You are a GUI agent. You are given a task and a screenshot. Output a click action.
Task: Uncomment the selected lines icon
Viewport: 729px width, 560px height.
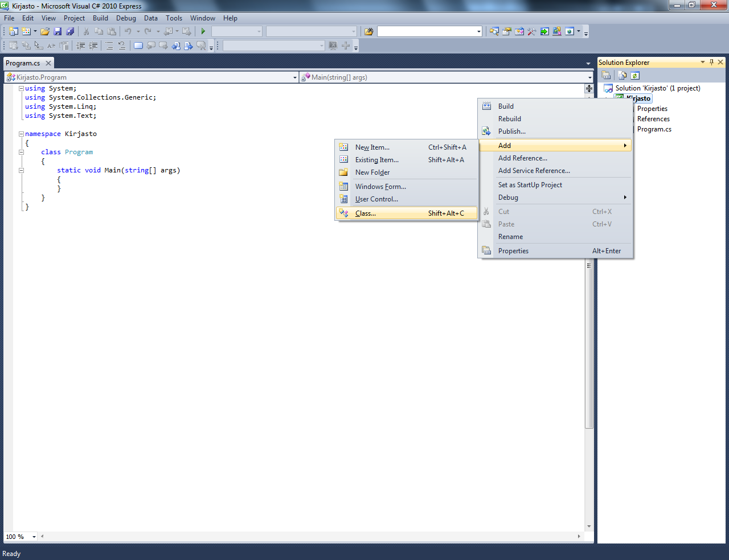coord(122,46)
